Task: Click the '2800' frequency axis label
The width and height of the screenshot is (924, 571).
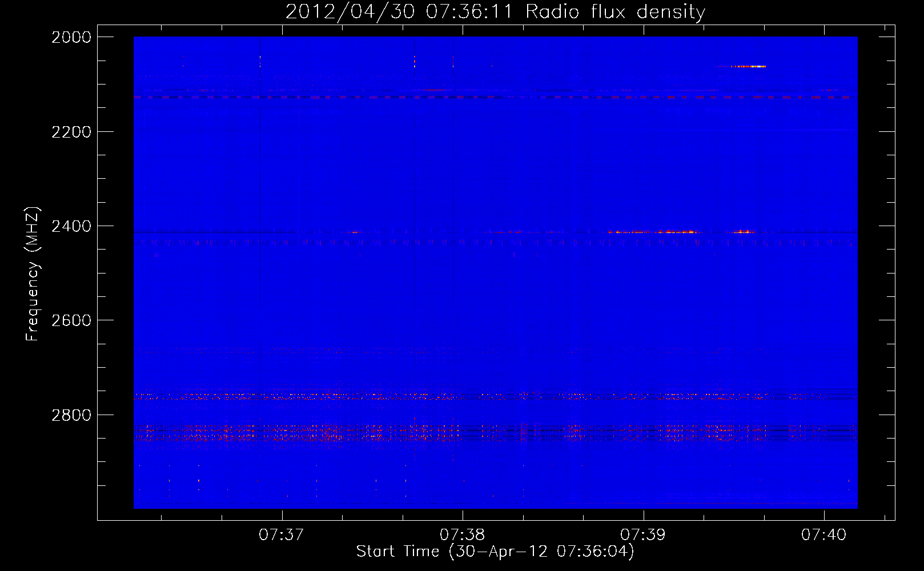Action: tap(71, 415)
